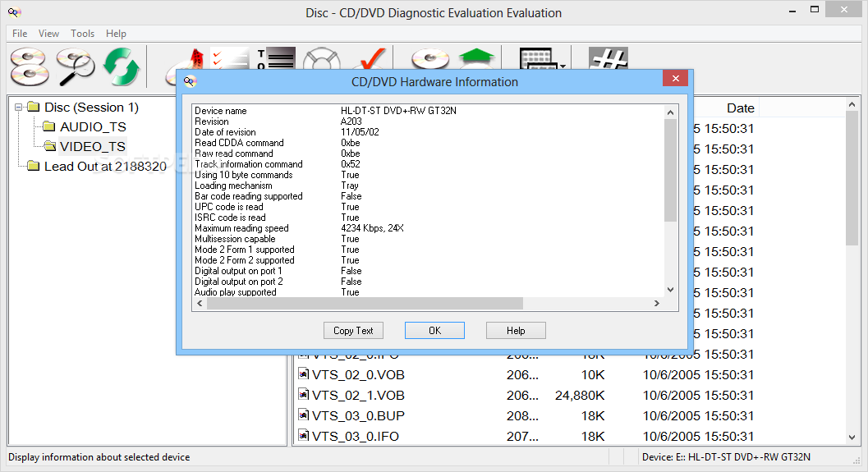Click the dialog horizontal scrollbar thumb
The image size is (868, 472).
coord(365,303)
